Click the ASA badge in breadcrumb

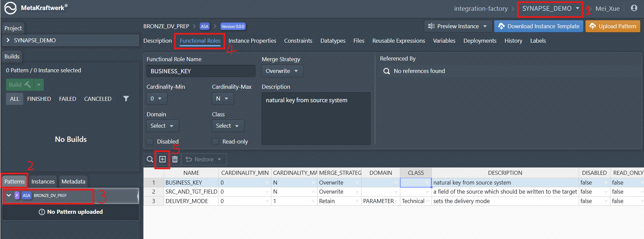(204, 26)
